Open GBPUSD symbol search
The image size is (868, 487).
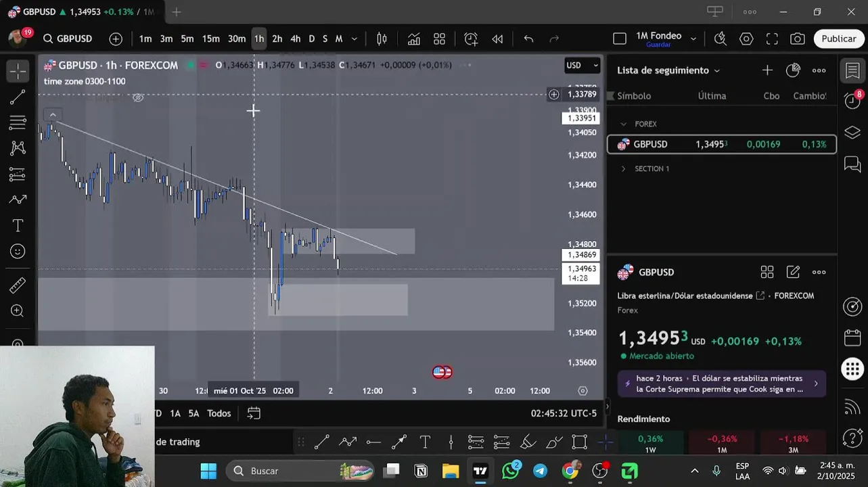(x=68, y=39)
